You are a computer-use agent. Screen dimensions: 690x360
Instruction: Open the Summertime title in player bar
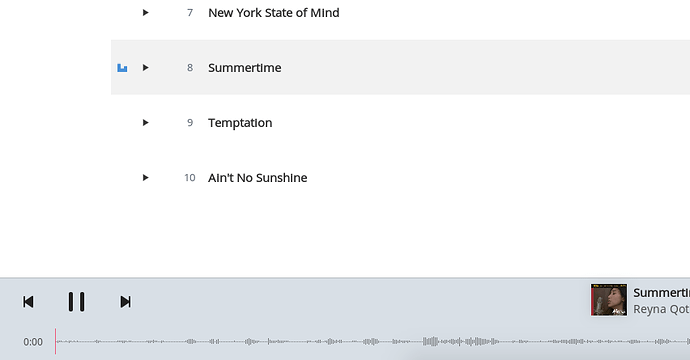click(661, 293)
